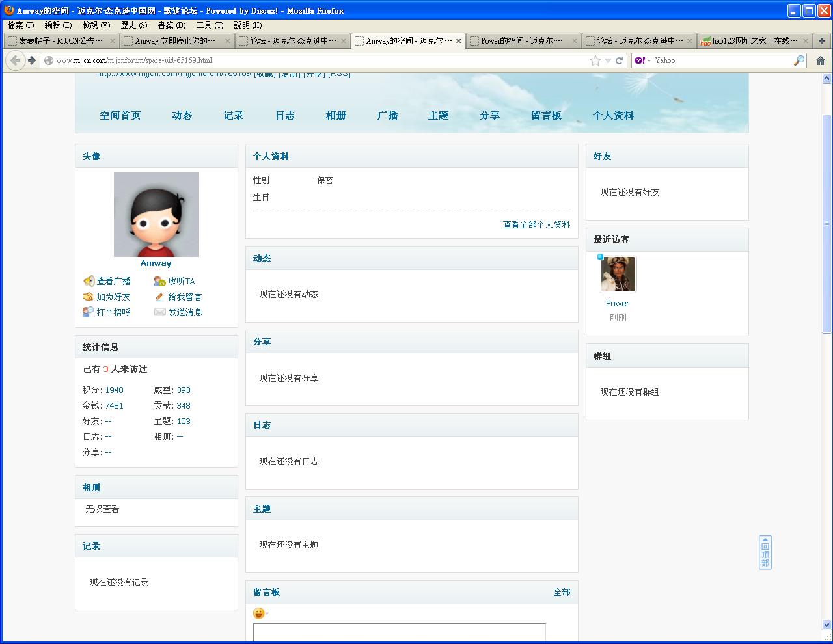Image resolution: width=833 pixels, height=644 pixels.
Task: Expand the URL history dropdown arrow
Action: coord(608,60)
